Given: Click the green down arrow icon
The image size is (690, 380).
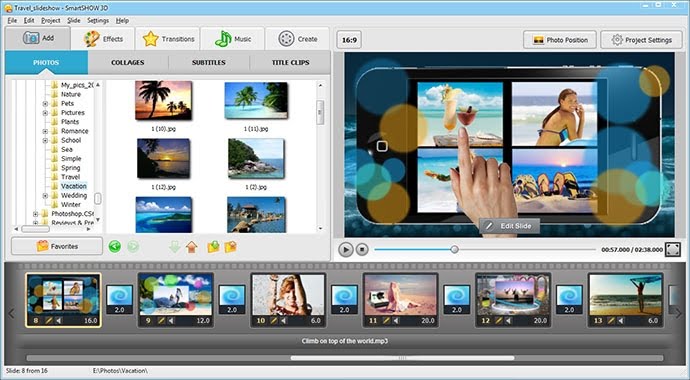Looking at the screenshot, I should coord(175,247).
